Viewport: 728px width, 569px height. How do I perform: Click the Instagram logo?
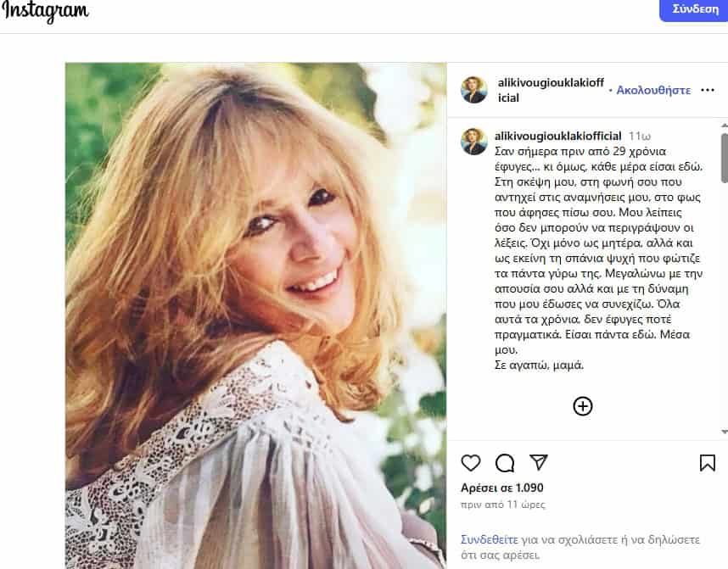[45, 11]
